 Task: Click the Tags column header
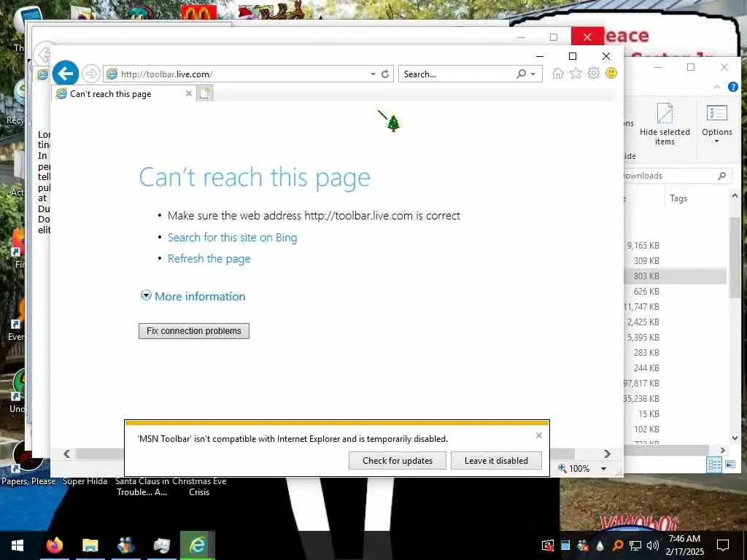point(678,198)
